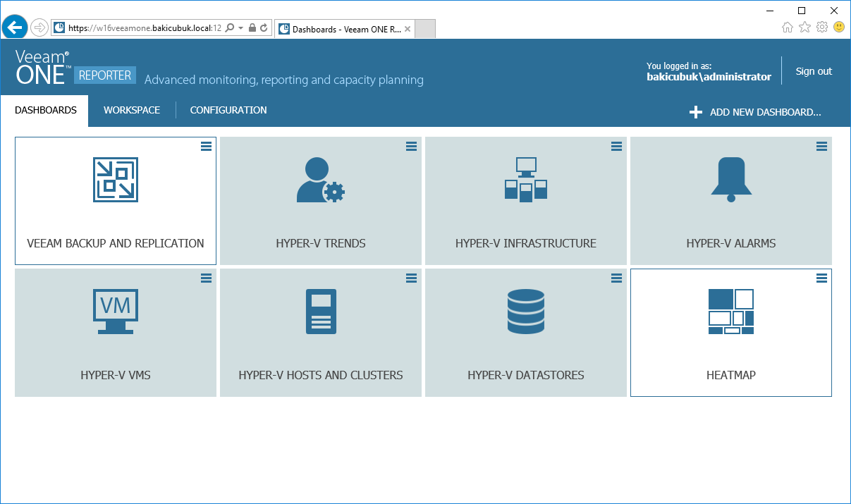Click the Heatmap label
Image resolution: width=851 pixels, height=504 pixels.
point(731,375)
